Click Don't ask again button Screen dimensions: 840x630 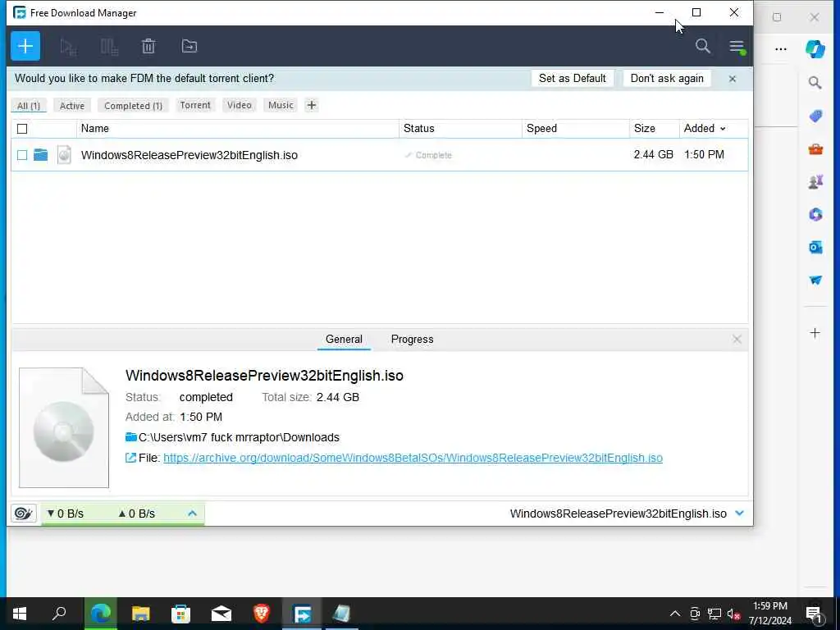point(667,78)
